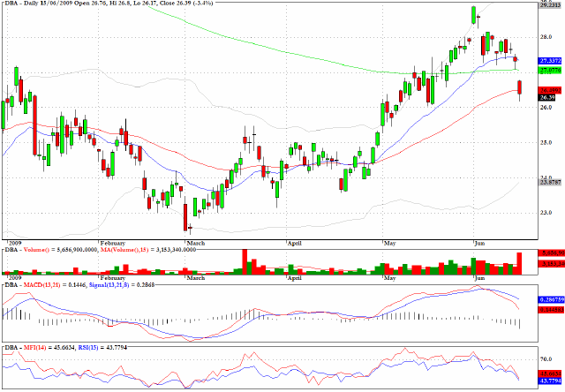Click the red 45.6634 MFI value label
This screenshot has width=565, height=392.
click(x=549, y=373)
